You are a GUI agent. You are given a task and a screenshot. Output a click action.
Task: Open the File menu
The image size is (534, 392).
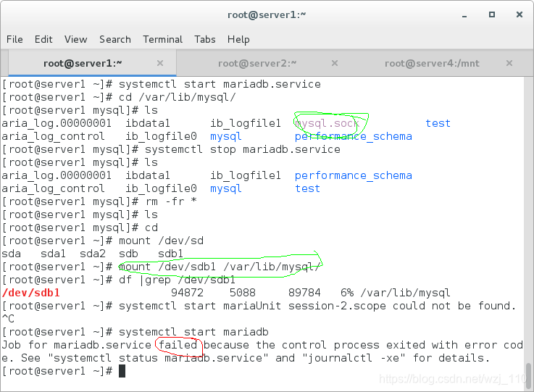(14, 40)
